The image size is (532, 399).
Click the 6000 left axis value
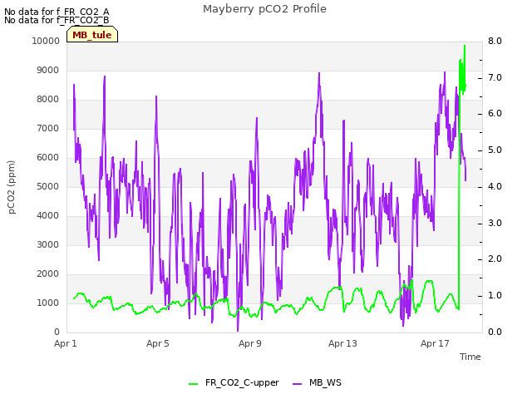[x=48, y=157]
